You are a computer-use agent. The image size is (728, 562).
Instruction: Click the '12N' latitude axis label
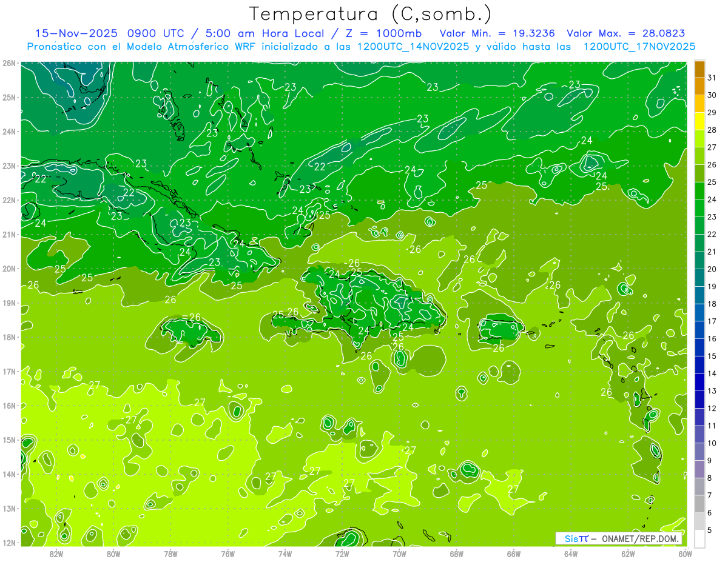point(9,543)
